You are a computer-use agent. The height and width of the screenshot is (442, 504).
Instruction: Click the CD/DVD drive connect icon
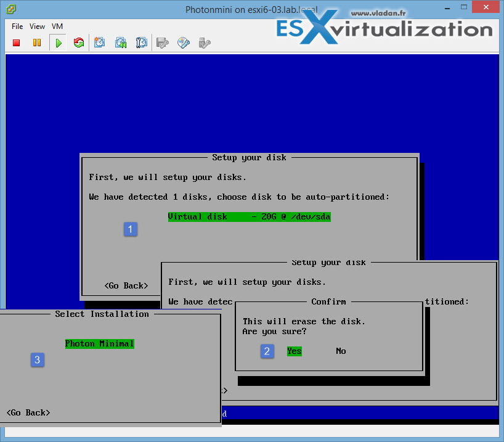pos(184,43)
